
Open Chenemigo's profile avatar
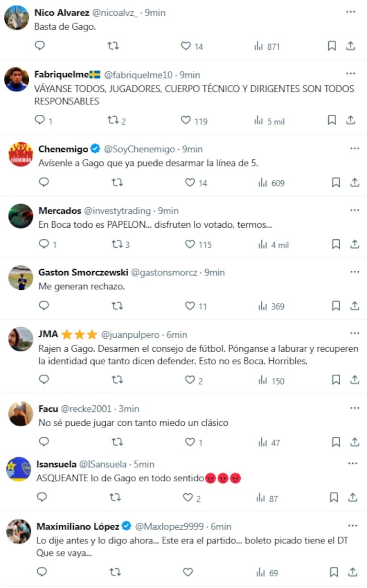pos(21,154)
